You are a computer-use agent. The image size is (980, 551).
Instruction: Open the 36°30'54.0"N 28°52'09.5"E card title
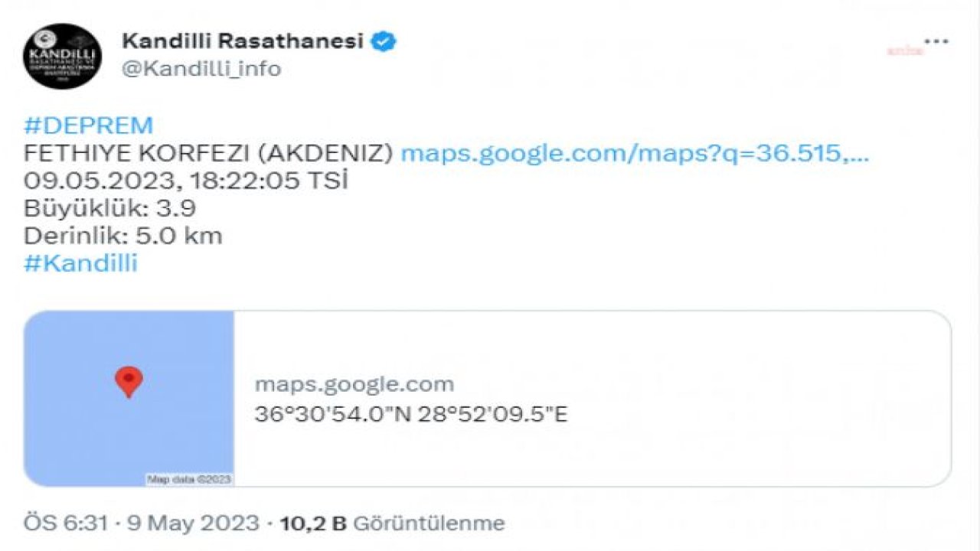(410, 415)
